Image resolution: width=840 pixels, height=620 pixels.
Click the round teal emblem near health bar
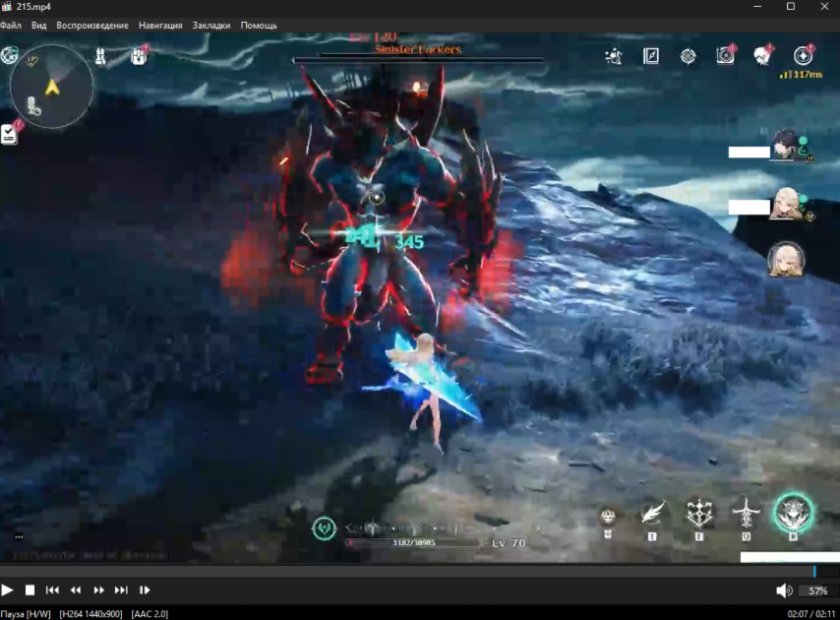point(325,528)
